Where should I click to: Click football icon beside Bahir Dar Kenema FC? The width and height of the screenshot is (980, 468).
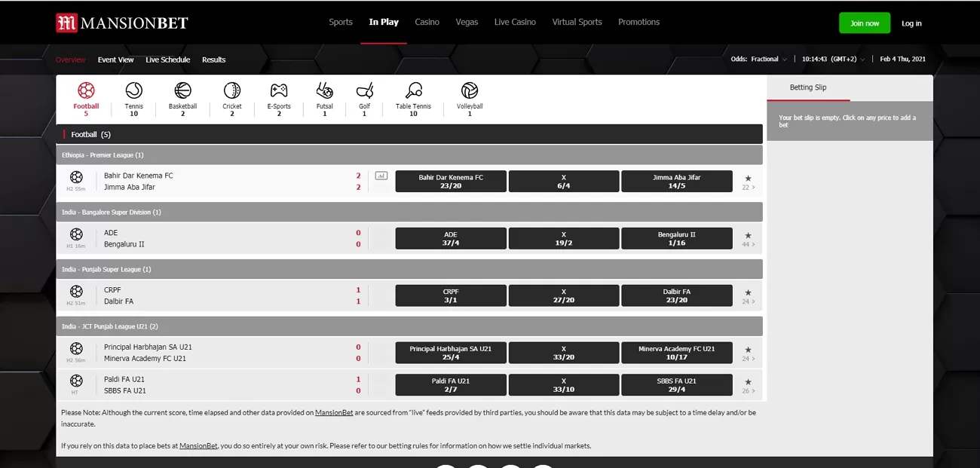click(x=76, y=177)
